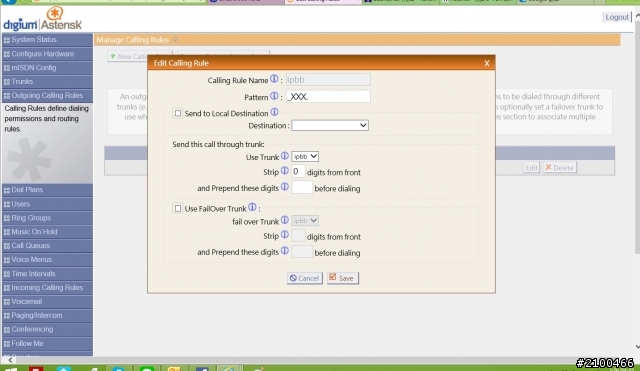Click info icon by first Prepend these digits
The image size is (640, 371).
click(x=284, y=187)
